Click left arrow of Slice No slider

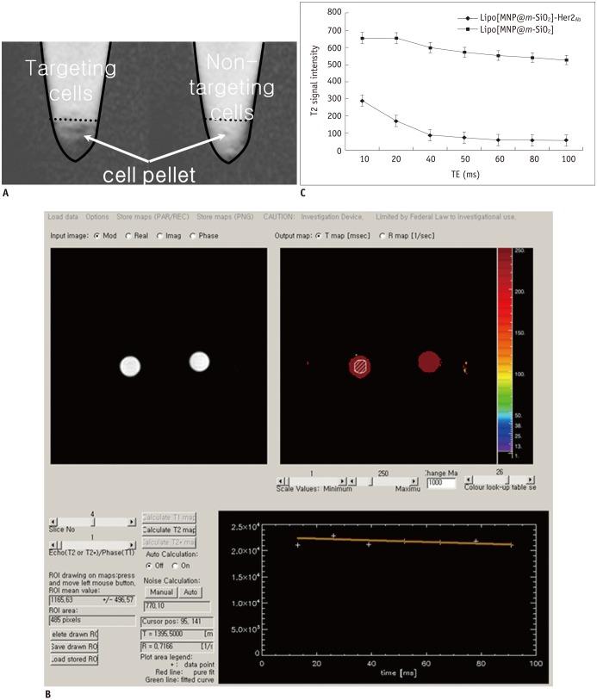coord(53,522)
